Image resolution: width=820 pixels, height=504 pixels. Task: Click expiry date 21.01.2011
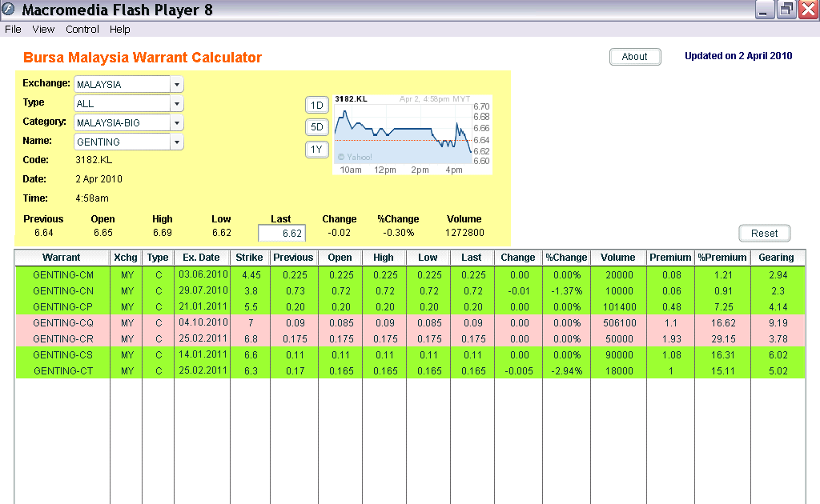click(x=203, y=306)
